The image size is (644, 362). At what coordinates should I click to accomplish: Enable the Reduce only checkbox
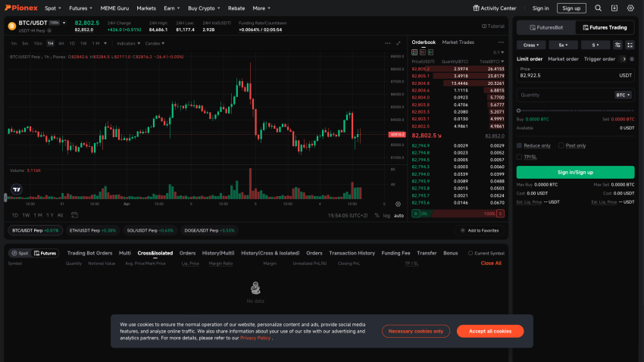click(x=519, y=145)
